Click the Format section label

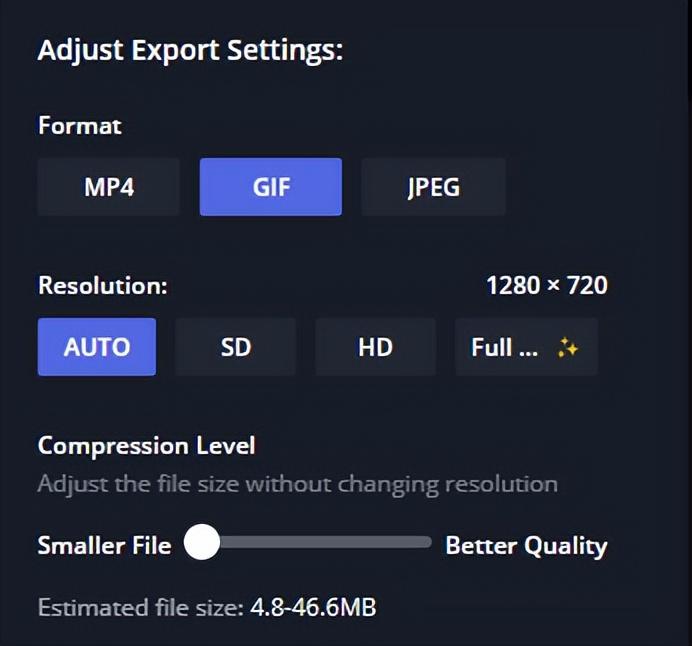click(x=79, y=126)
